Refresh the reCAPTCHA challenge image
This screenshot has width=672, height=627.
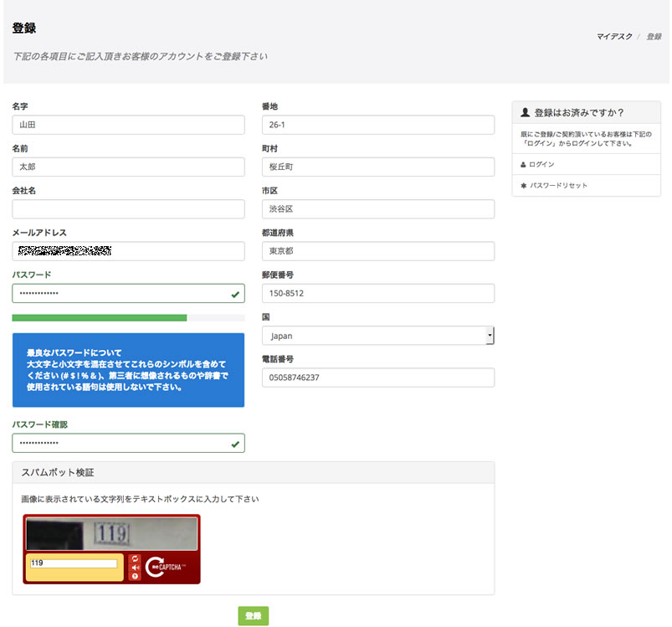click(135, 558)
